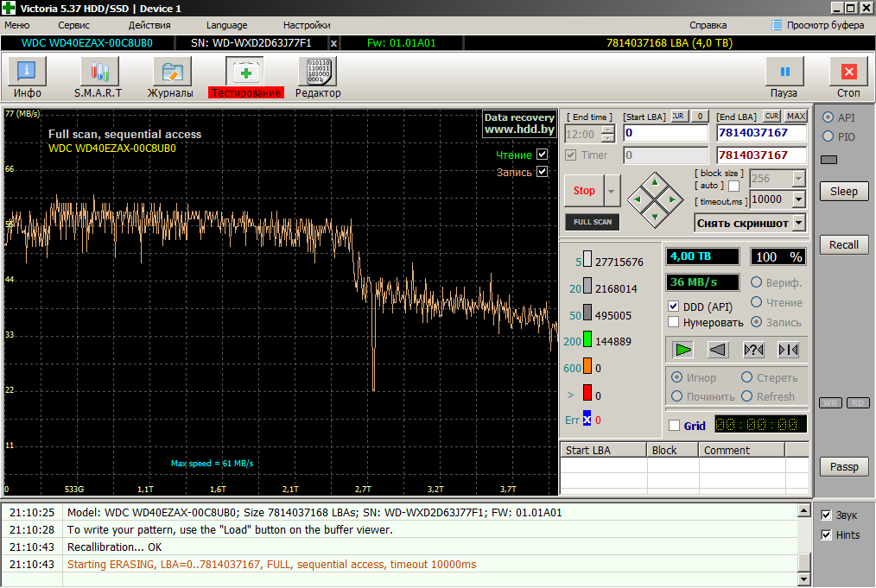Open the Сервис menu

(73, 25)
